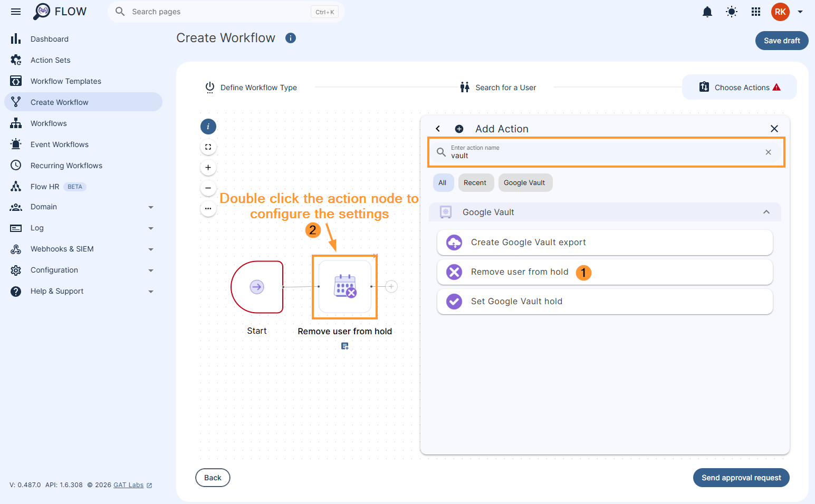Expand the Log sidebar menu
The width and height of the screenshot is (815, 504).
pyautogui.click(x=83, y=228)
